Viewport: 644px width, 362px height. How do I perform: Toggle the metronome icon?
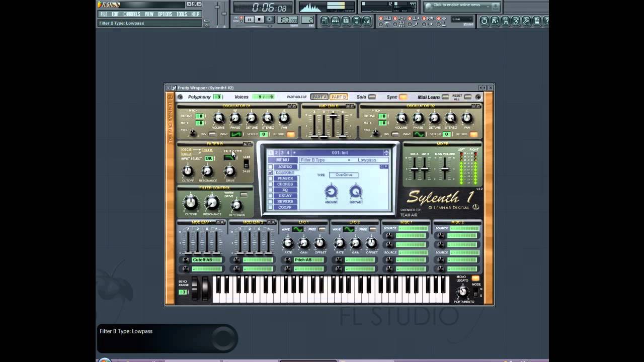[x=387, y=24]
